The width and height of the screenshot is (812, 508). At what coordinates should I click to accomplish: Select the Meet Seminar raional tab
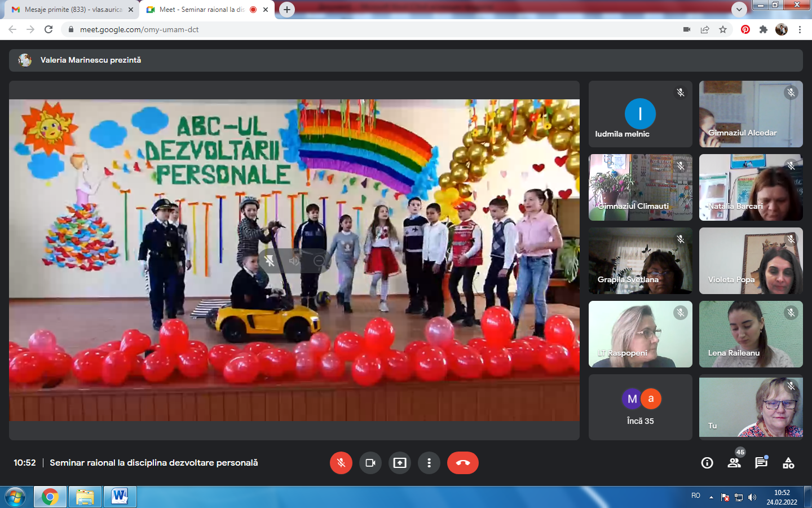click(x=201, y=10)
